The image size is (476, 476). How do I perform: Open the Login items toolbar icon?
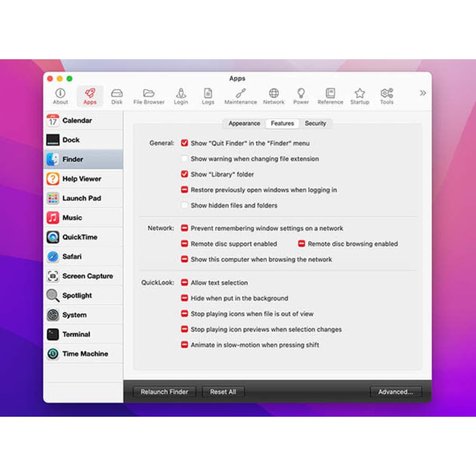tap(181, 94)
